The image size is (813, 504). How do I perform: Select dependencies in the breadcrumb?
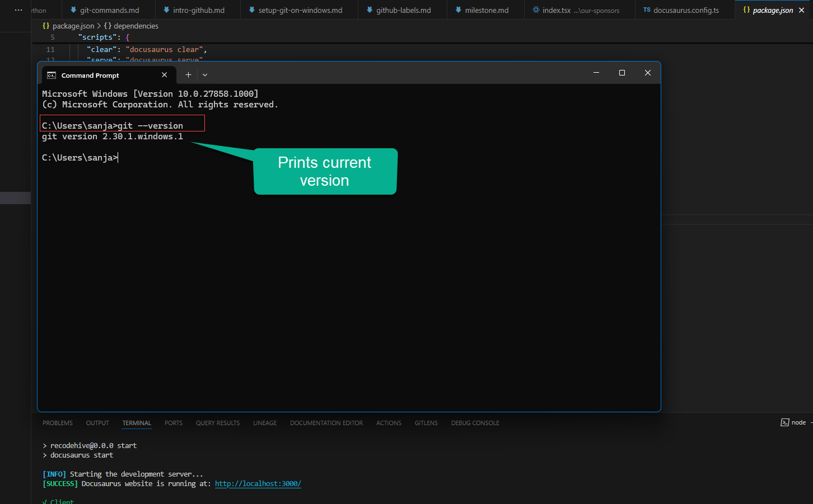135,26
